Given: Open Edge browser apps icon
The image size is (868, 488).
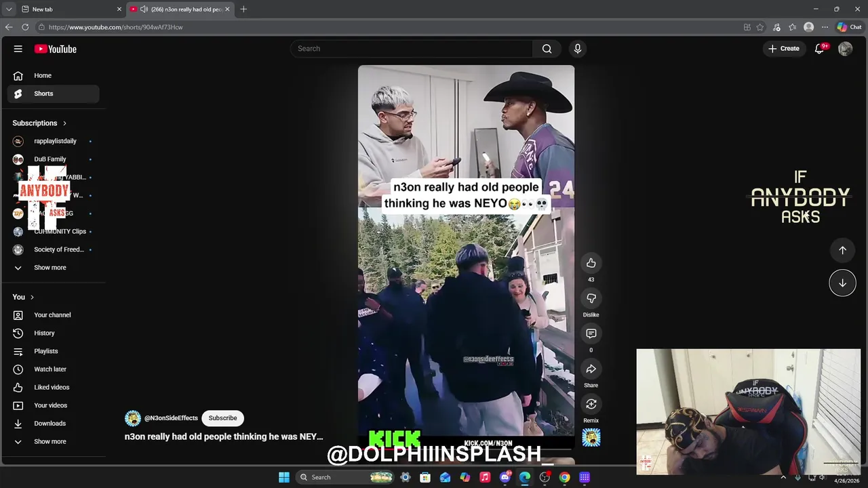Looking at the screenshot, I should pyautogui.click(x=747, y=27).
